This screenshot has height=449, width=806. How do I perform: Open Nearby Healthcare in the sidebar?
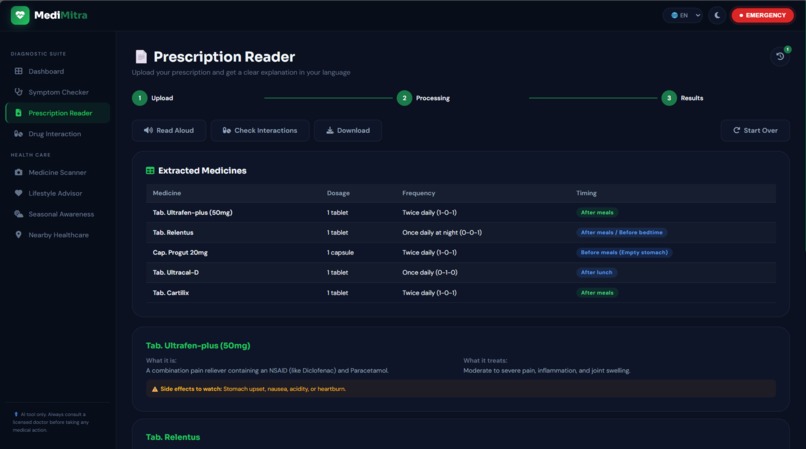click(58, 235)
